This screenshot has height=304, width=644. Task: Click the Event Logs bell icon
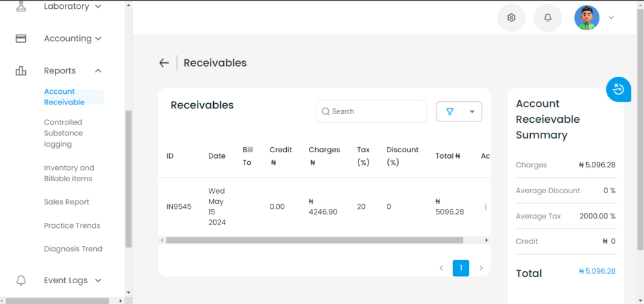[21, 280]
